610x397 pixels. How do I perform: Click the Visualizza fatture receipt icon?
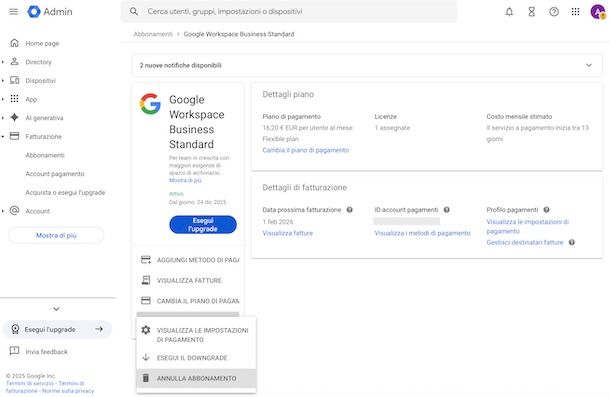click(x=146, y=280)
